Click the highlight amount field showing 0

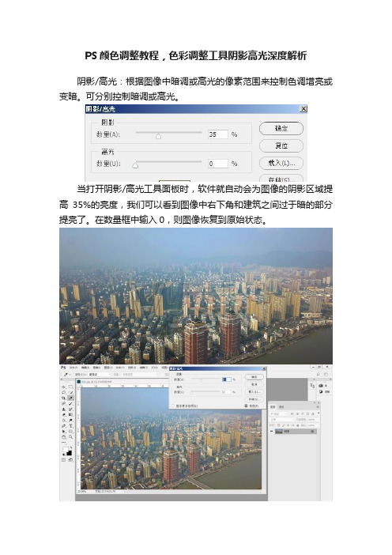tap(217, 164)
